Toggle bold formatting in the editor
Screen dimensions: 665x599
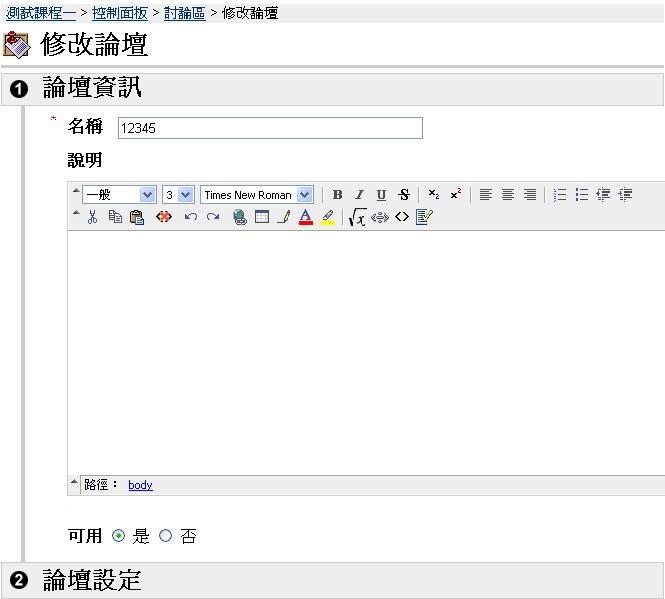pyautogui.click(x=337, y=195)
